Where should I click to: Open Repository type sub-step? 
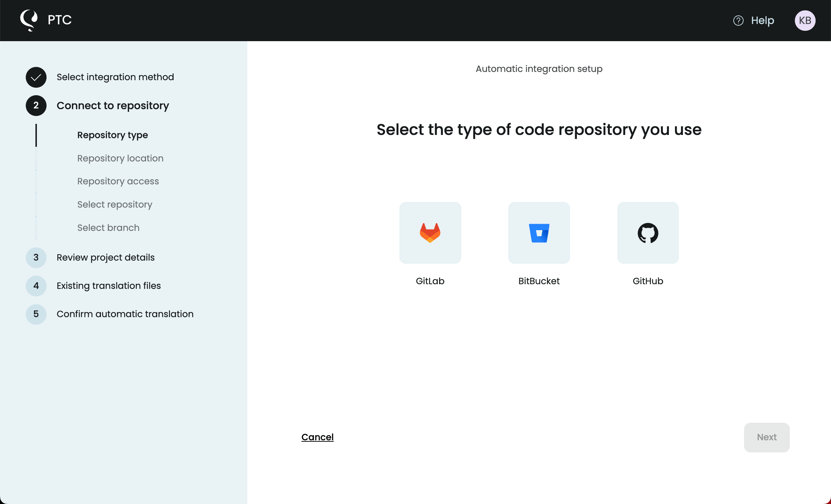[x=112, y=135]
